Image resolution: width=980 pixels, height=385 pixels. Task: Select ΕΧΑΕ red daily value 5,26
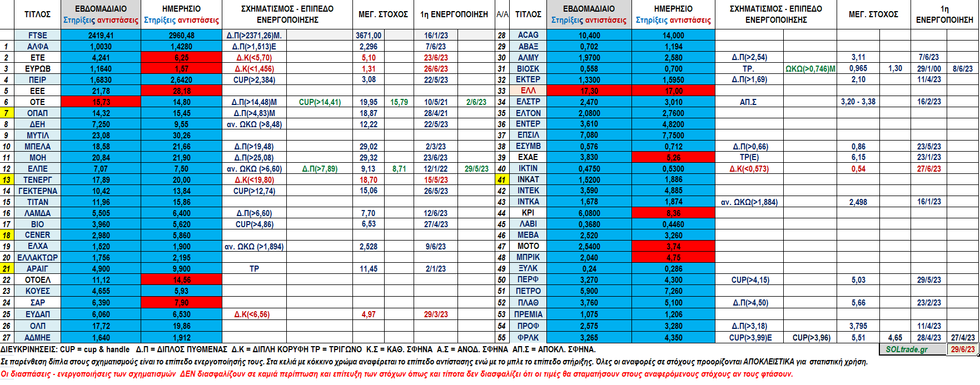pyautogui.click(x=674, y=157)
